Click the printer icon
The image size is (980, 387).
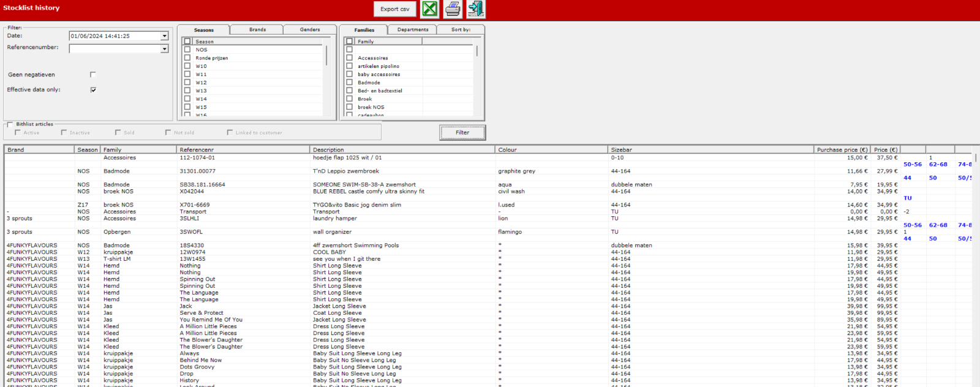point(453,9)
